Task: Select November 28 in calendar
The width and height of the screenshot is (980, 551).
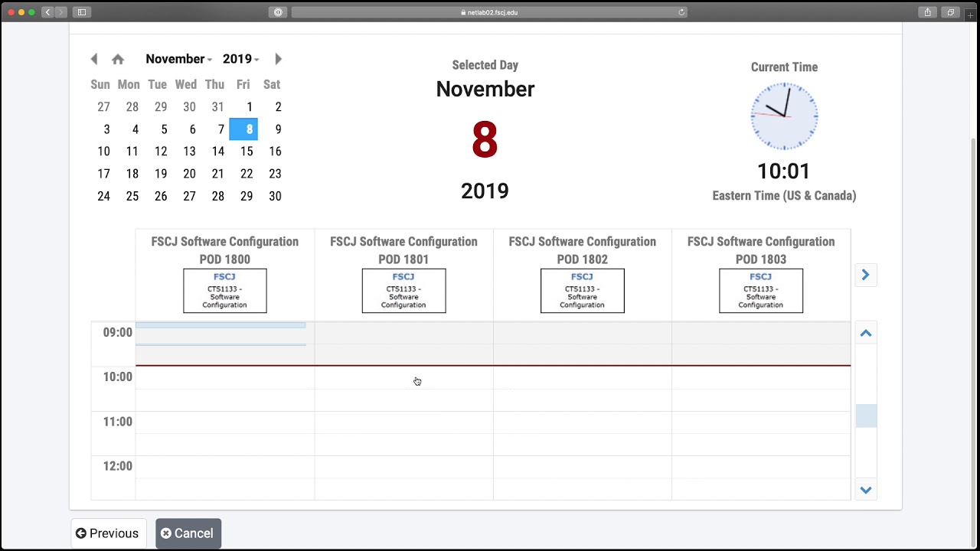Action: point(218,196)
